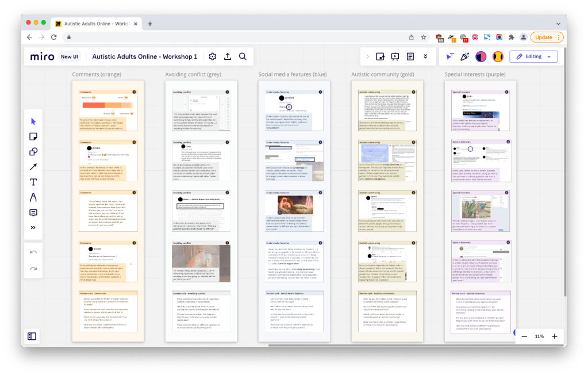The width and height of the screenshot is (588, 375).
Task: Open the shapes tool in the toolbar
Action: pyautogui.click(x=33, y=151)
